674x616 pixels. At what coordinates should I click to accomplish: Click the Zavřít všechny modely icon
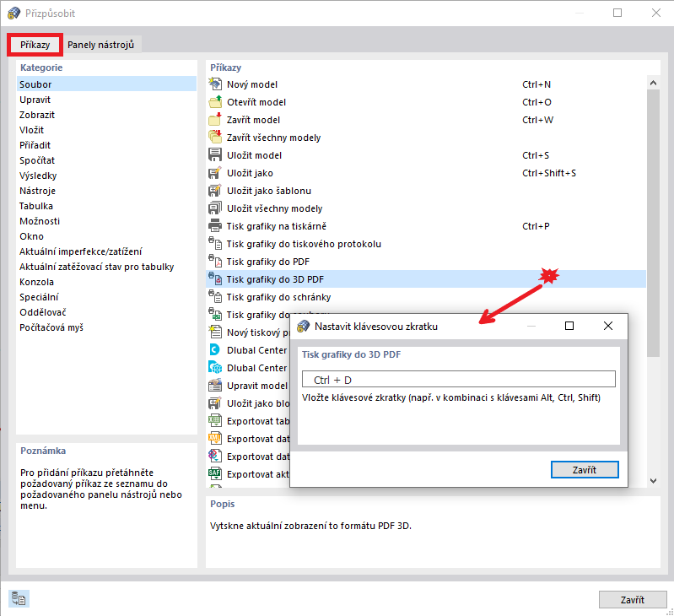pos(215,138)
